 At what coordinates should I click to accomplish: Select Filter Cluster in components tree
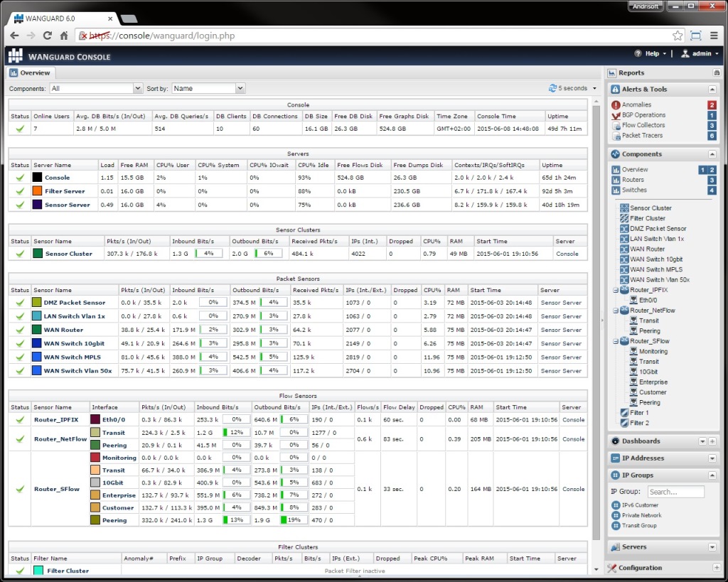(647, 218)
